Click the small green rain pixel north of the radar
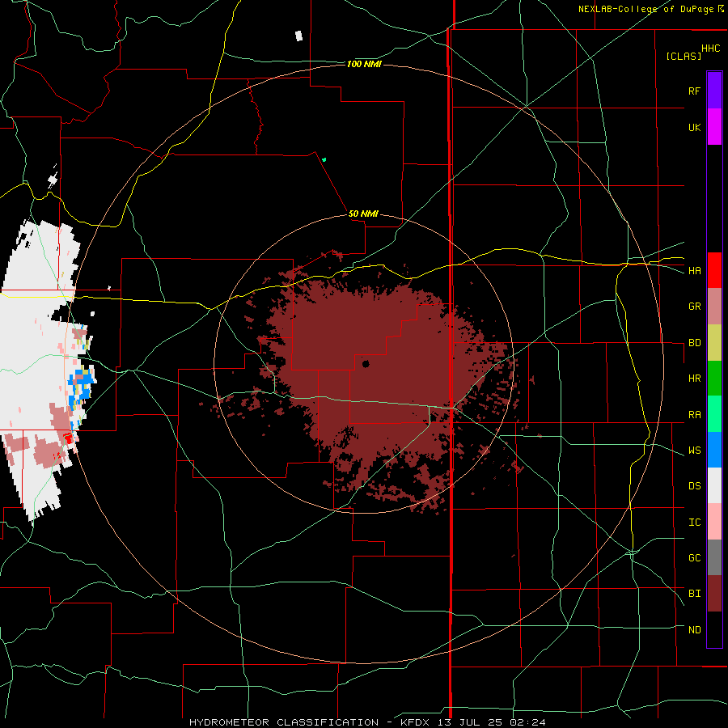 click(x=324, y=159)
